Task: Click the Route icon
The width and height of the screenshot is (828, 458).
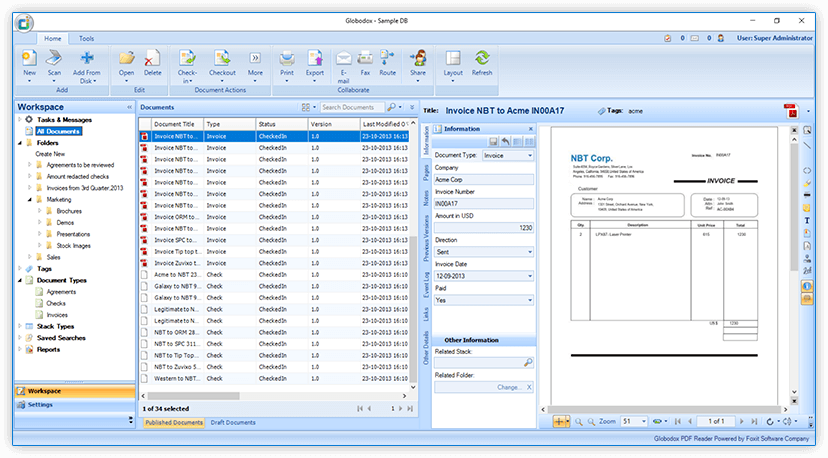Action: pos(387,58)
